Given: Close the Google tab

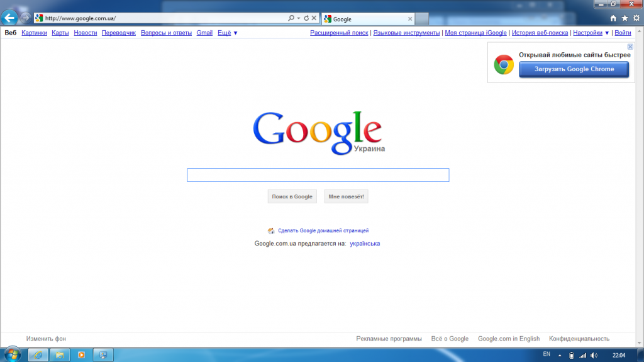Looking at the screenshot, I should 410,19.
